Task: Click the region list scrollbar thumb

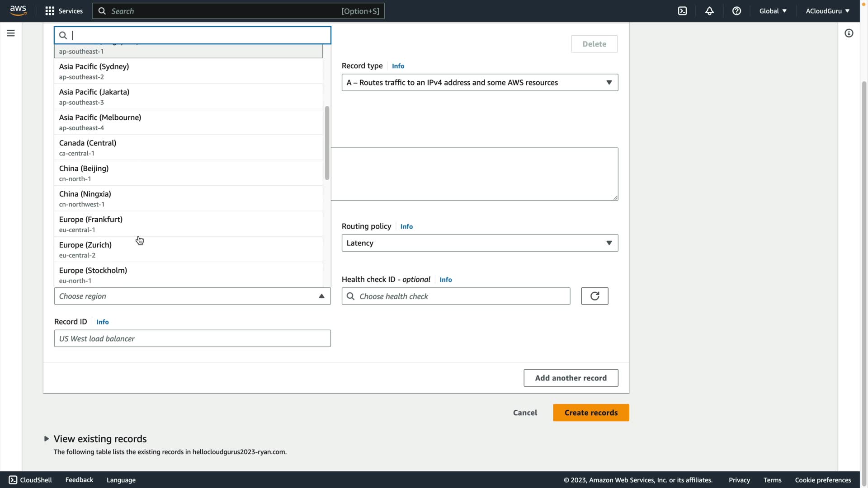Action: pos(327,143)
